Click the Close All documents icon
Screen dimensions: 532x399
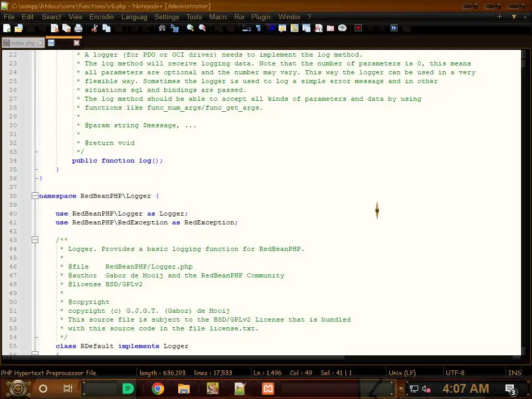[x=66, y=28]
